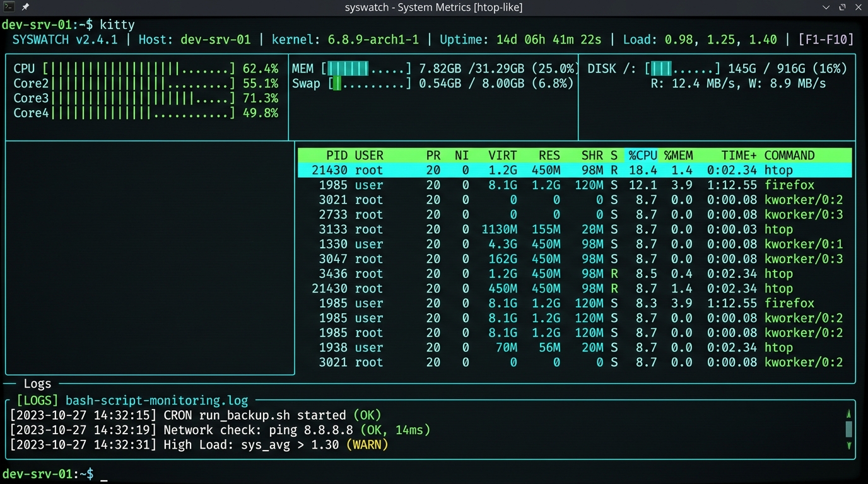Click the DISK / usage bar
This screenshot has height=484, width=868.
point(682,69)
